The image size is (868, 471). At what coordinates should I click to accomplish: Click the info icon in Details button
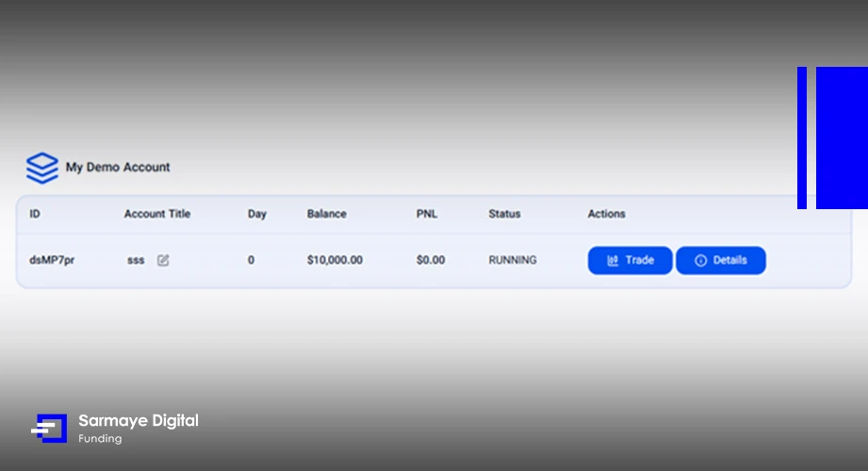(701, 260)
